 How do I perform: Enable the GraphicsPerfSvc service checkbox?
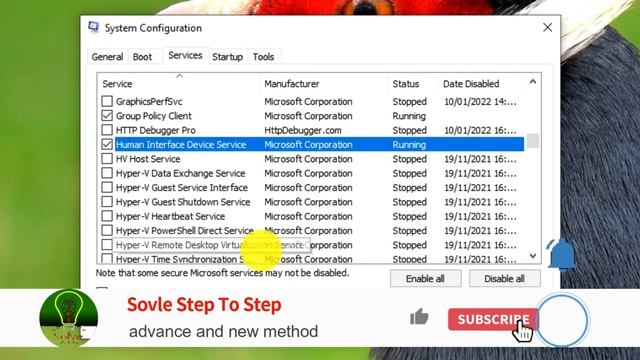point(107,101)
